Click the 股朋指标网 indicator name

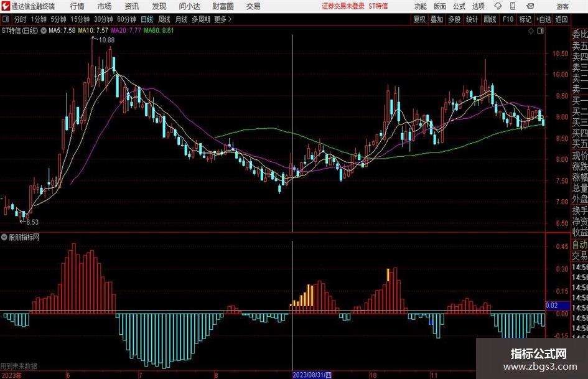[x=24, y=237]
